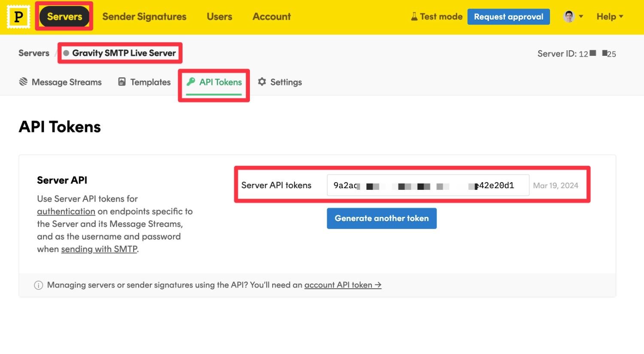Click the Templates page icon

122,82
